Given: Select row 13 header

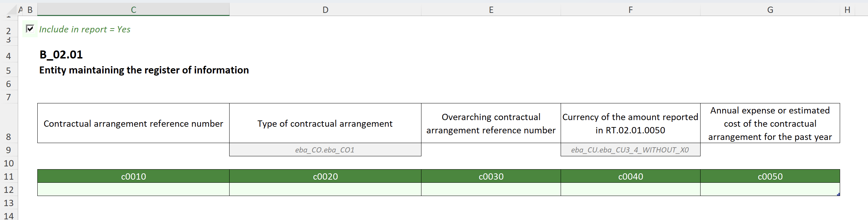Looking at the screenshot, I should (9, 203).
